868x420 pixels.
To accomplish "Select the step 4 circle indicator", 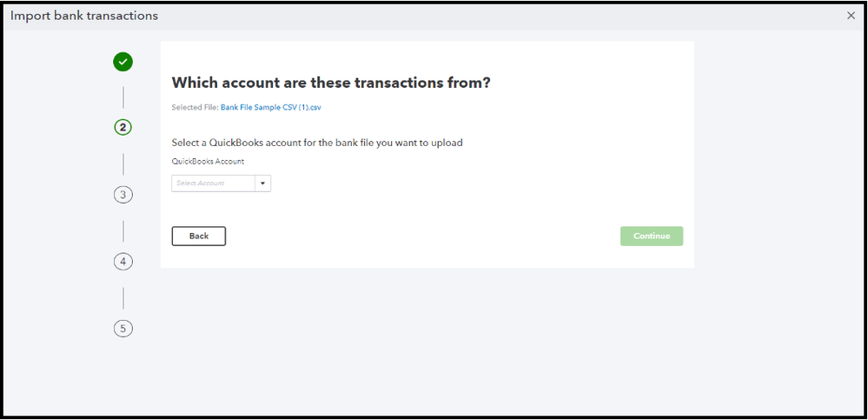I will pyautogui.click(x=123, y=261).
